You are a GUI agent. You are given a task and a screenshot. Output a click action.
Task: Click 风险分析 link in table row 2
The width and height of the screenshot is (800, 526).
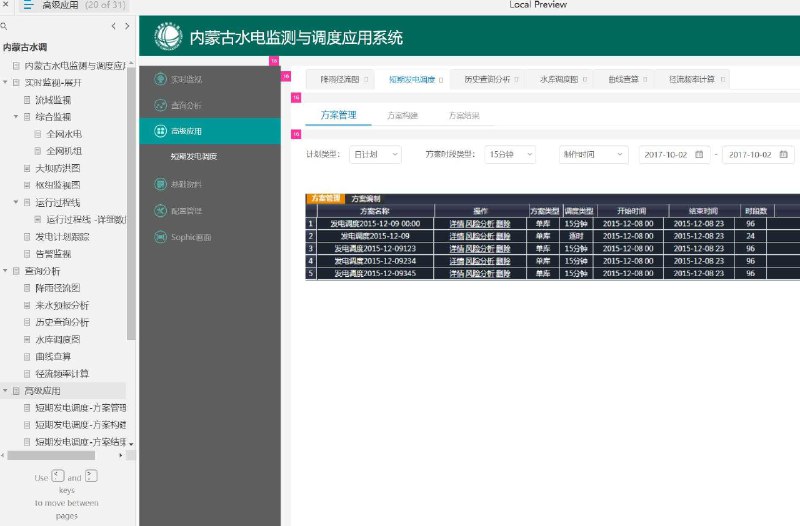click(480, 236)
